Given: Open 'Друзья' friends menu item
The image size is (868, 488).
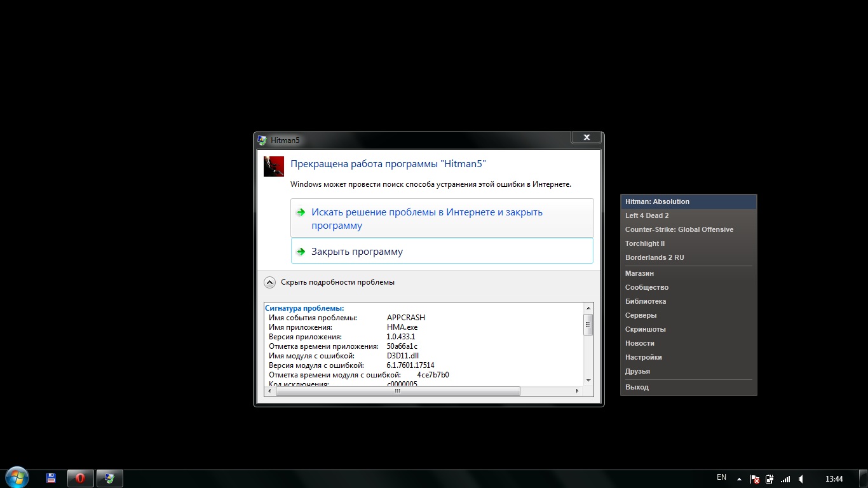Looking at the screenshot, I should click(689, 371).
